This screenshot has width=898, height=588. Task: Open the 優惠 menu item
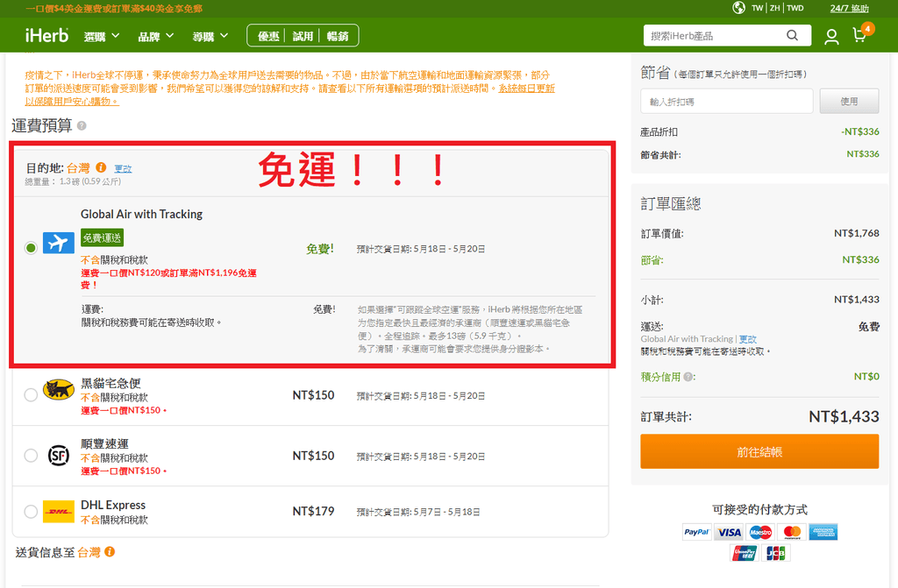(x=268, y=36)
